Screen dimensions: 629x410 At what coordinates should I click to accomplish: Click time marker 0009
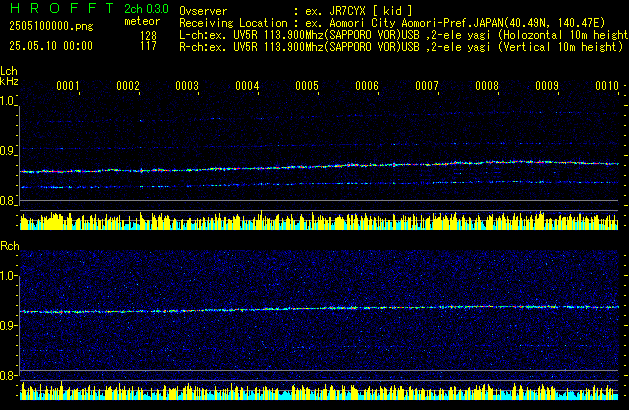coord(547,86)
